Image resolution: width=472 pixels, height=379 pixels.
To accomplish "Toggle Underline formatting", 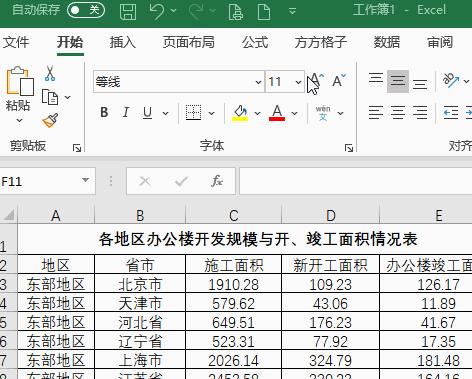I will point(147,113).
